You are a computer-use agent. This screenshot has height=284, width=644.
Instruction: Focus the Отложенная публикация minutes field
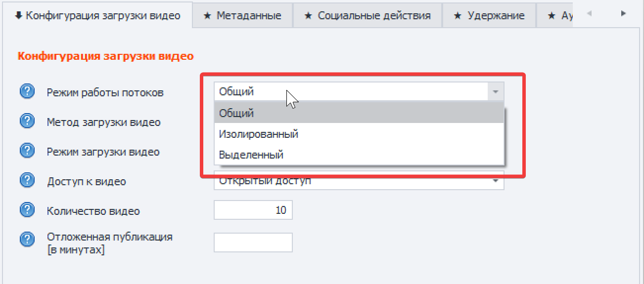pyautogui.click(x=253, y=243)
